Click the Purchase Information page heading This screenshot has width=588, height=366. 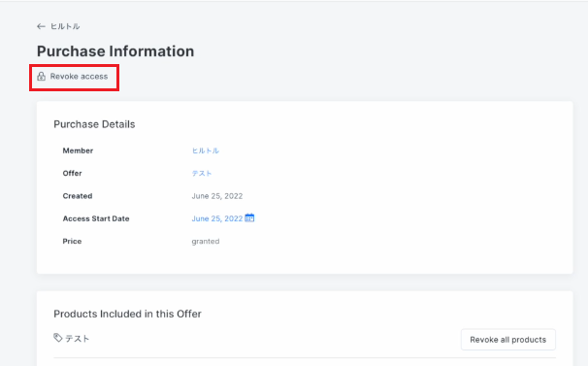coord(115,51)
